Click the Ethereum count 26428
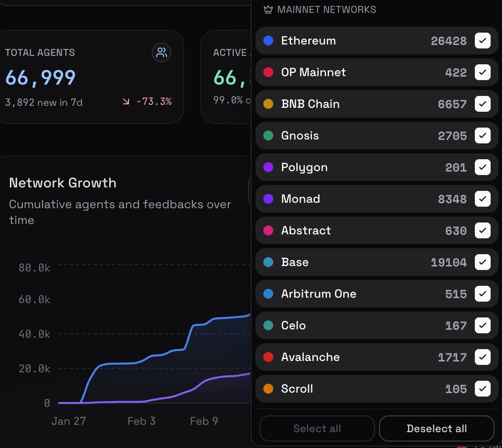This screenshot has height=448, width=502. 449,41
